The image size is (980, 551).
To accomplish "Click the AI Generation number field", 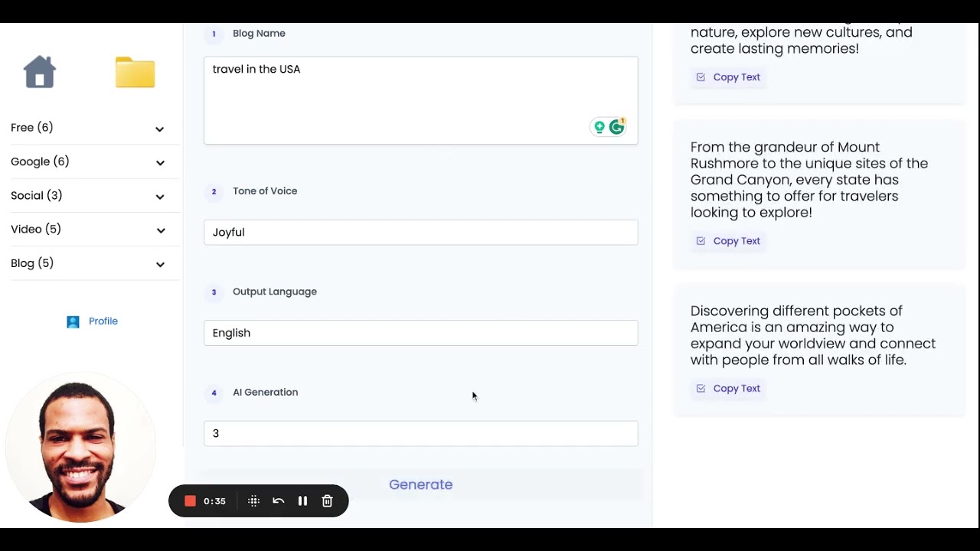I will point(421,433).
